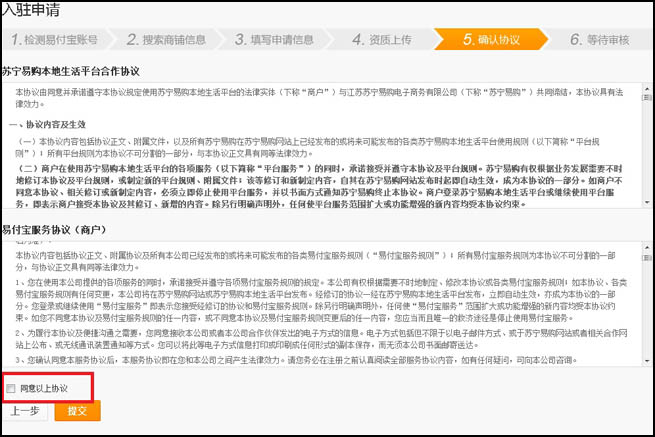Click the scroll thumb of the 易付宝 agreement box
The image size is (655, 437).
647,257
